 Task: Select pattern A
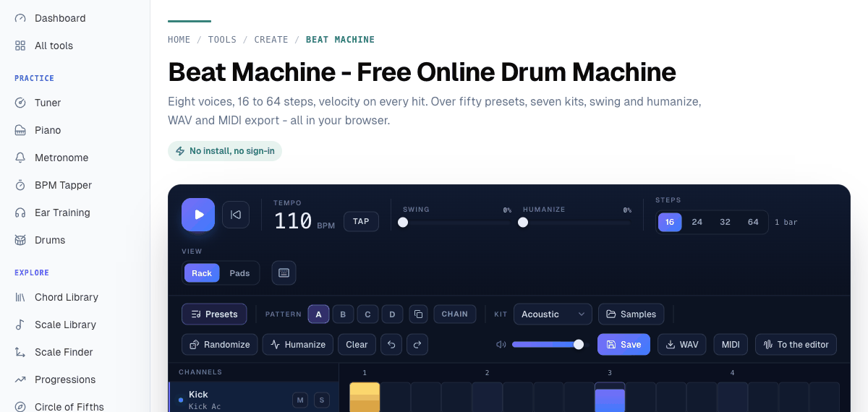pos(318,314)
